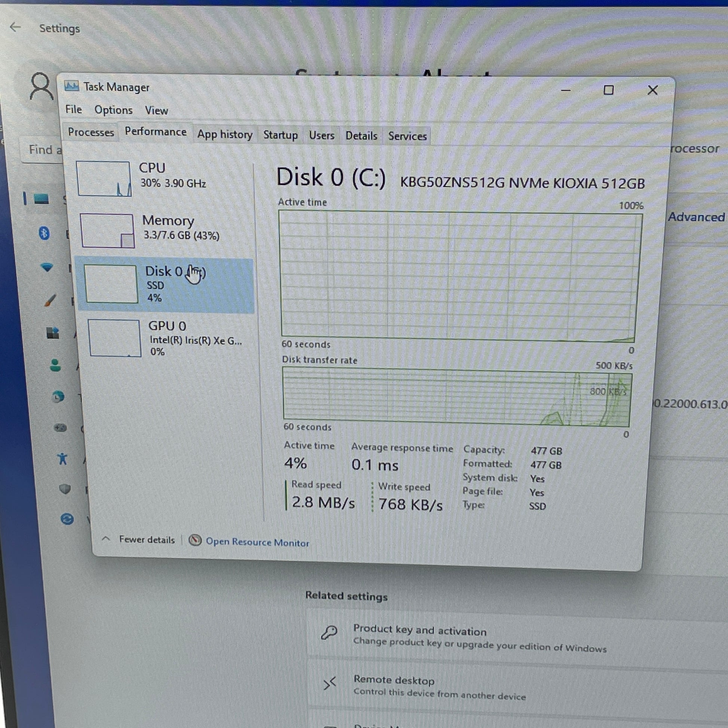728x728 pixels.
Task: Collapse view with Fewer details chevron
Action: point(106,539)
